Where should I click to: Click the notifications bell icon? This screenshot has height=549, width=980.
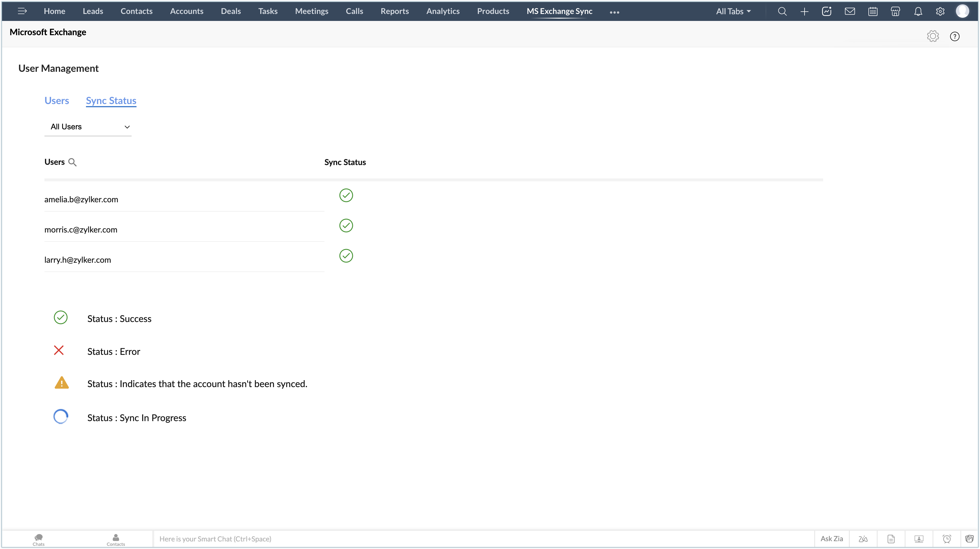[x=918, y=11]
